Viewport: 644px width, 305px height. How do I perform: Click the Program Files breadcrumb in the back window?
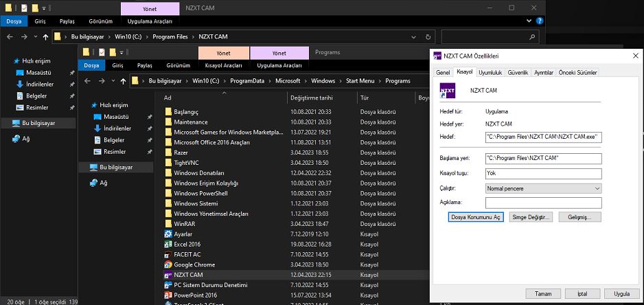tap(170, 36)
